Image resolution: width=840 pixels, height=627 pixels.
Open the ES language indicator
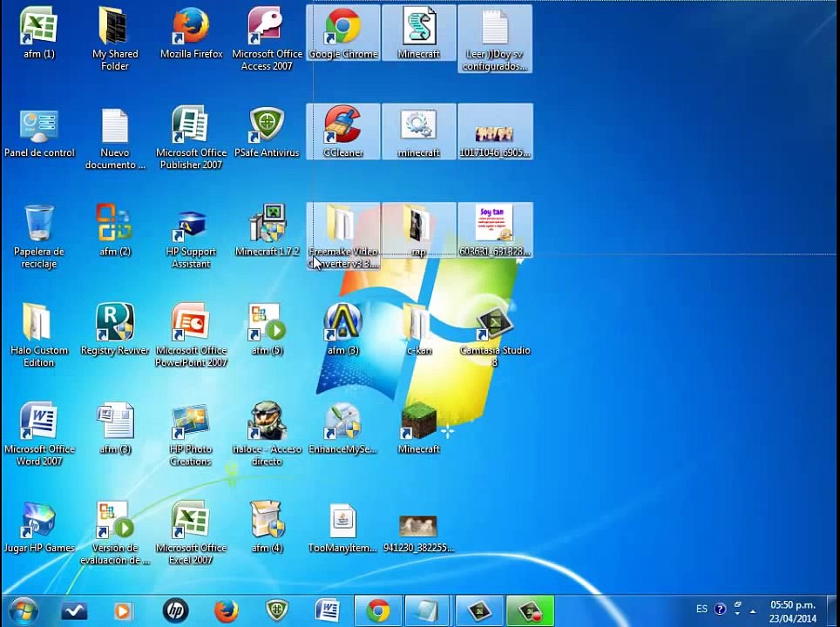pyautogui.click(x=701, y=609)
